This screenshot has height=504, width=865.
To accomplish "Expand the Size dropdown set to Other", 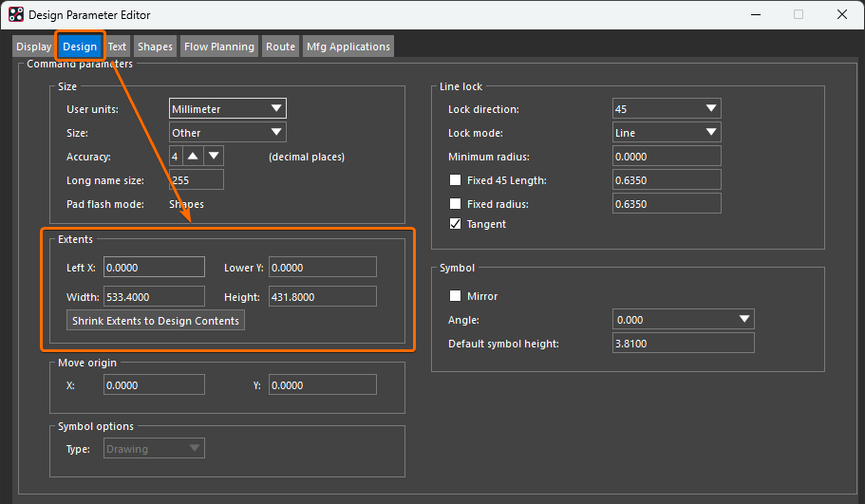I will pos(228,133).
